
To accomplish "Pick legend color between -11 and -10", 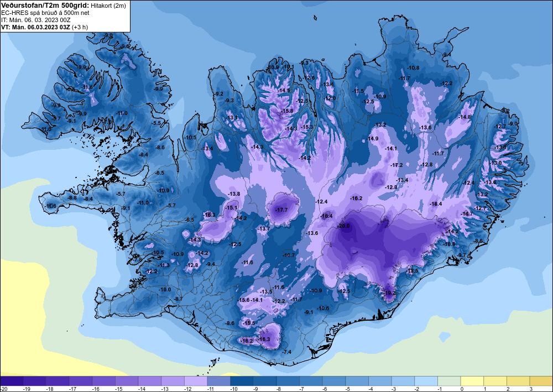I will pyautogui.click(x=218, y=381).
